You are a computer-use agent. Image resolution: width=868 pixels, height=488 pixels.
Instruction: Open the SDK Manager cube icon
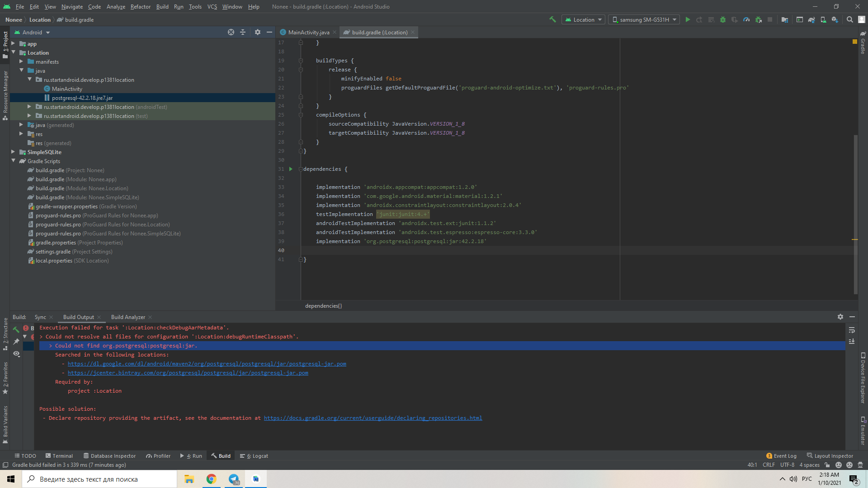point(835,19)
